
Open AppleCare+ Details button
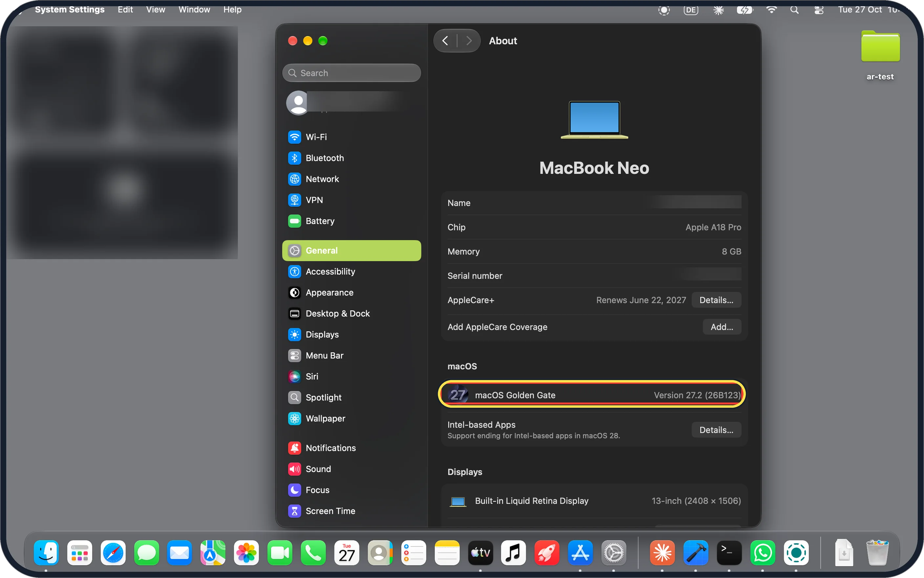[716, 300]
